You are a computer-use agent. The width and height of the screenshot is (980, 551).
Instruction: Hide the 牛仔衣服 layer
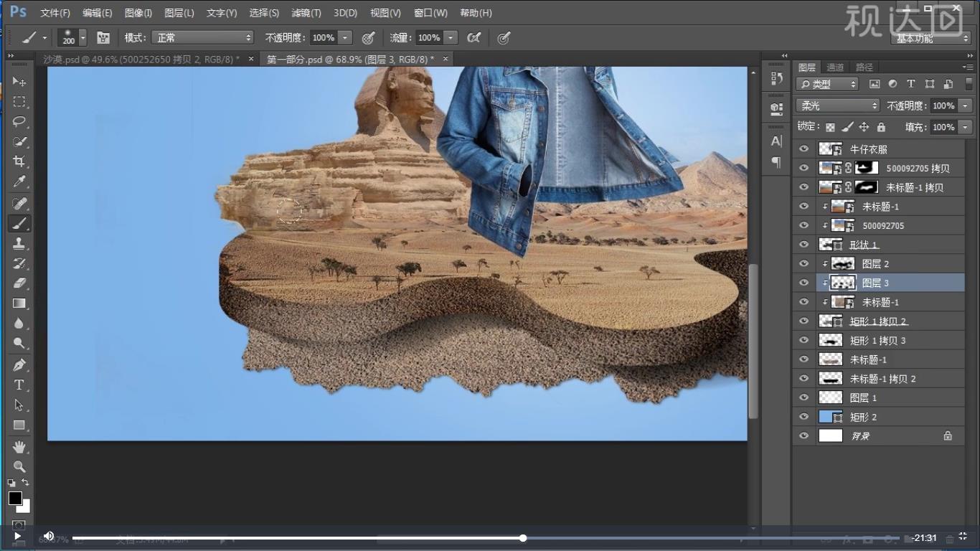point(804,149)
